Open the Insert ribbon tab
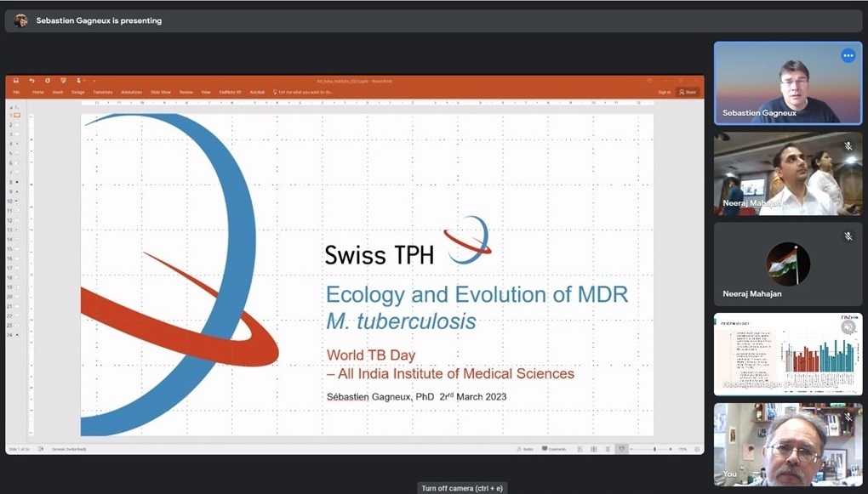Screen dimensions: 868x494 coord(58,93)
